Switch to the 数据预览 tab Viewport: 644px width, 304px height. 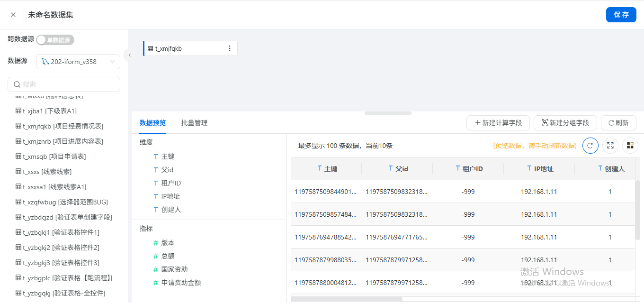tap(152, 123)
